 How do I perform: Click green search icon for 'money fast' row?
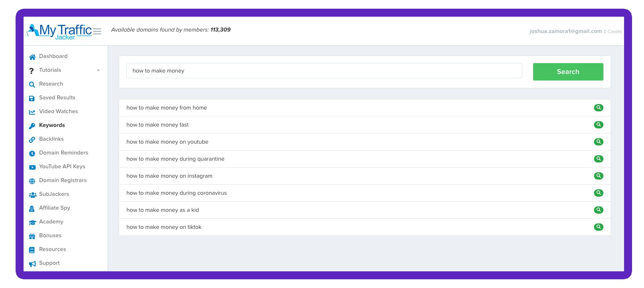coord(599,125)
